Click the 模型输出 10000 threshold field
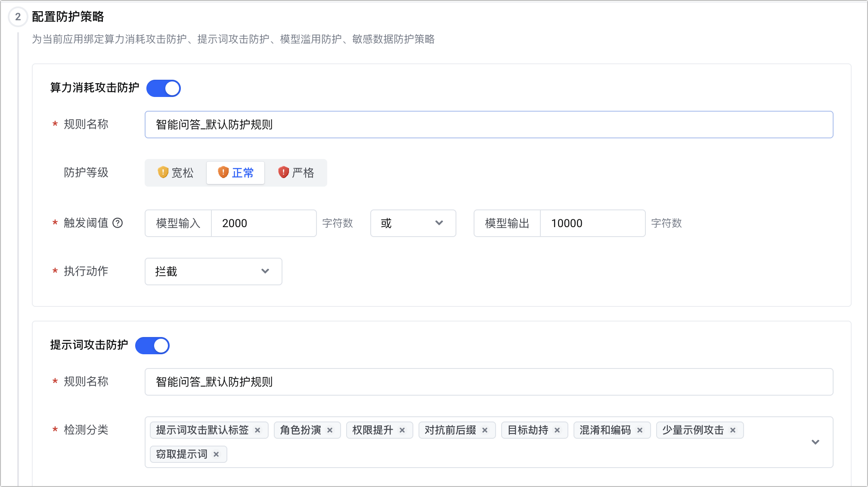868x487 pixels. tap(592, 223)
